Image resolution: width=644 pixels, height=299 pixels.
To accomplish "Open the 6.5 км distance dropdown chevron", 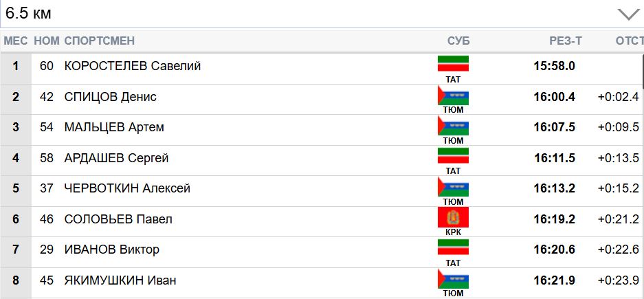I will point(628,14).
